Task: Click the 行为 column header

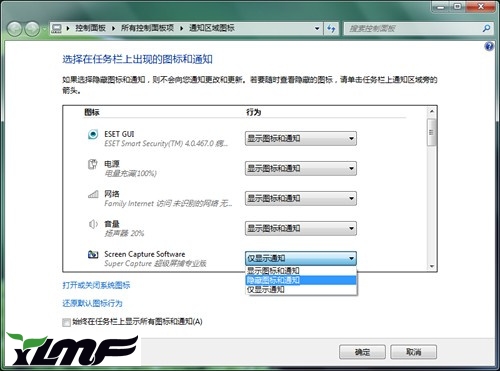Action: click(x=254, y=112)
